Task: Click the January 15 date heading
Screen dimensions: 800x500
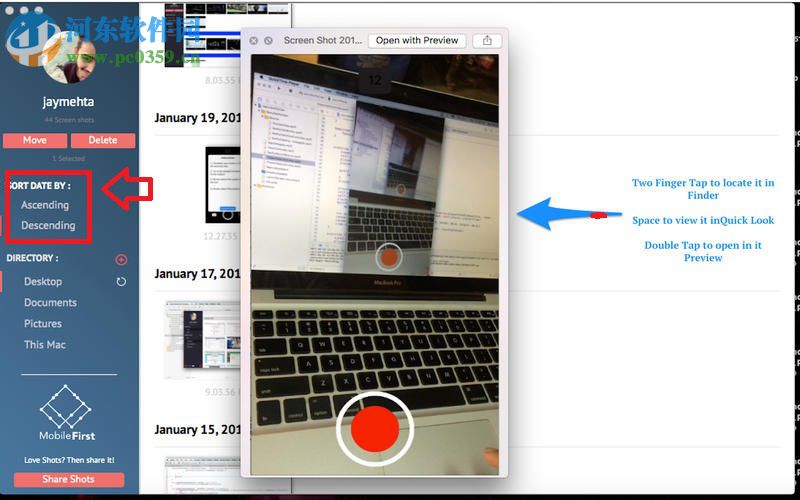Action: coord(197,430)
